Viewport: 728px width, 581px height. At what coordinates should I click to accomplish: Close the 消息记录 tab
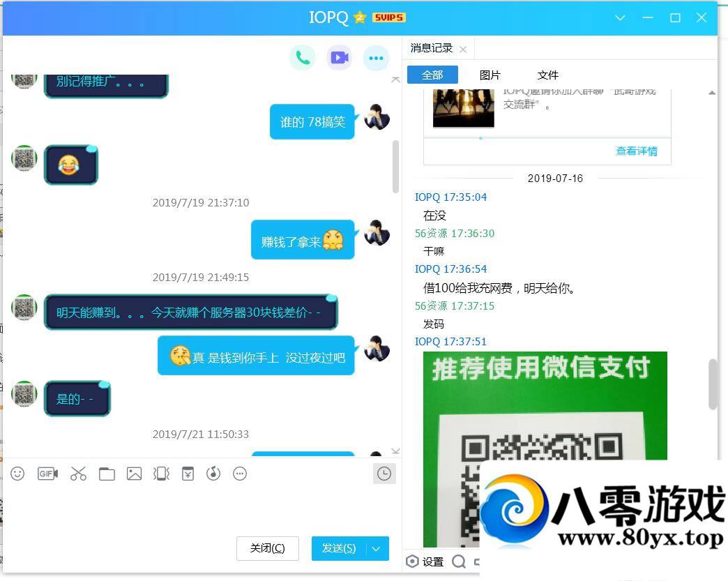click(463, 50)
